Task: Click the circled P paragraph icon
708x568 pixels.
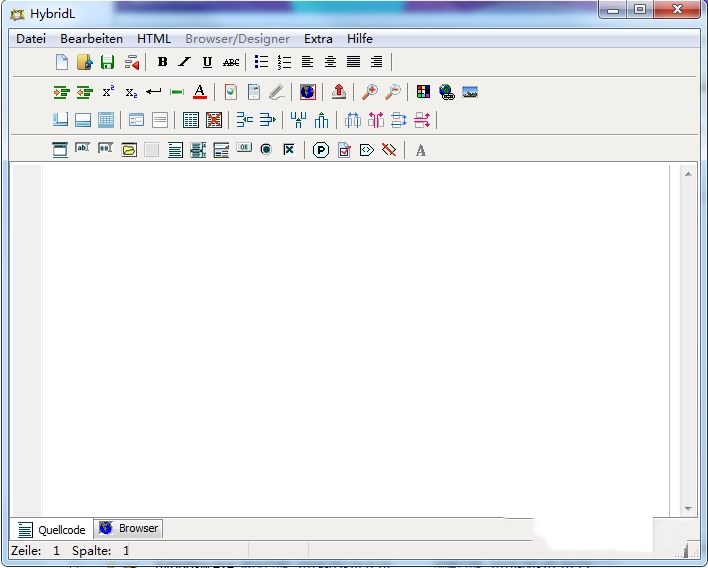Action: click(x=321, y=150)
